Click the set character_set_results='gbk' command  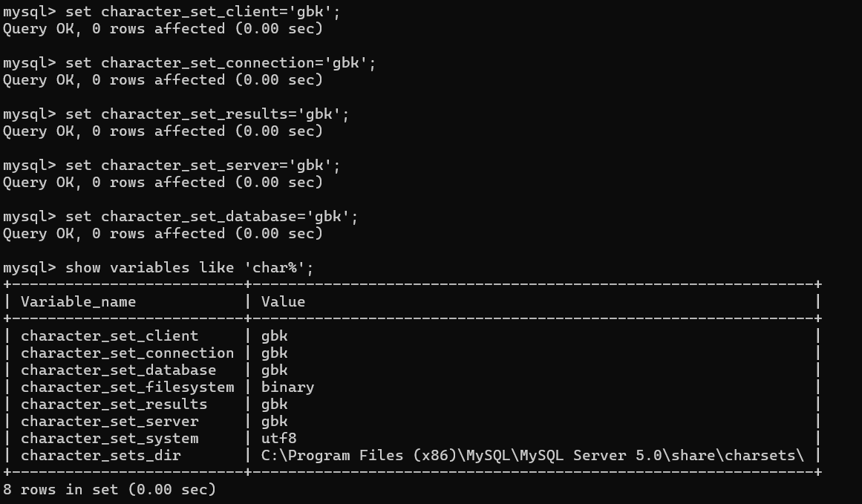coord(207,114)
